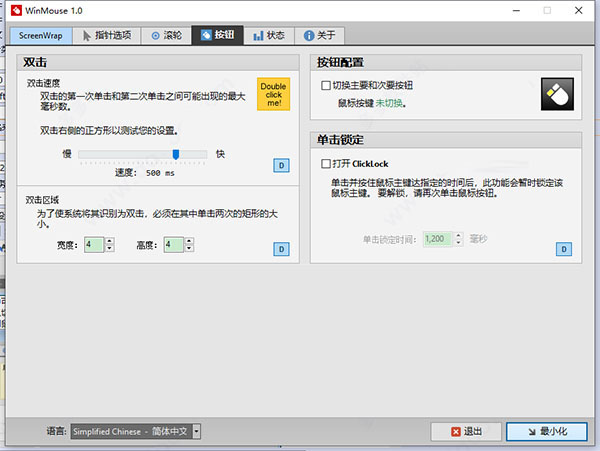Click the double-click speed slider thumb
Viewport: 600px width, 451px height.
(x=176, y=154)
